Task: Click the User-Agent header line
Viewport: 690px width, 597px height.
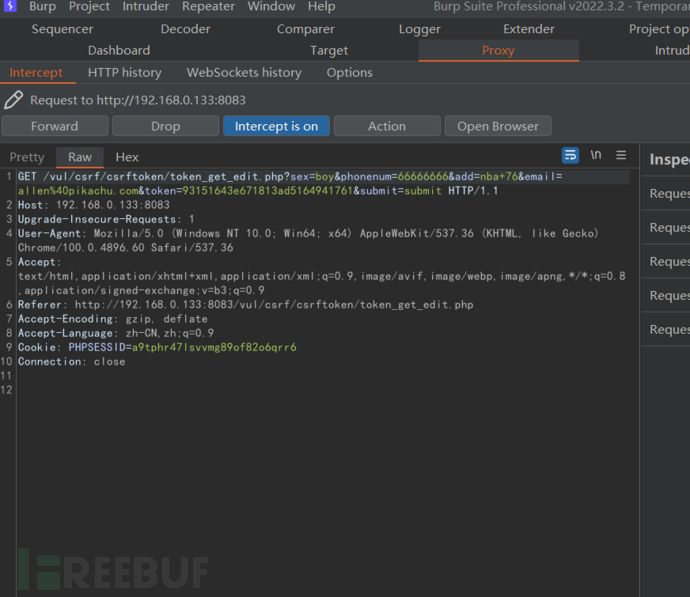Action: (x=308, y=233)
